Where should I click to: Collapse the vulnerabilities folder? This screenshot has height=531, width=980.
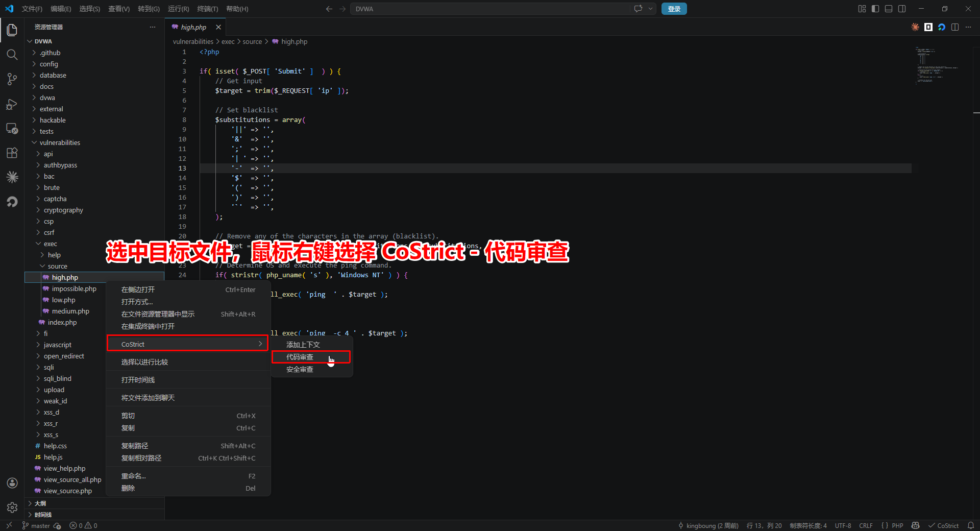point(60,142)
